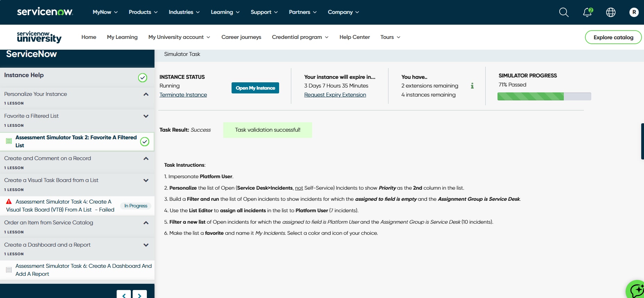This screenshot has width=644, height=298.
Task: Click the extensions info icon
Action: pyautogui.click(x=472, y=86)
